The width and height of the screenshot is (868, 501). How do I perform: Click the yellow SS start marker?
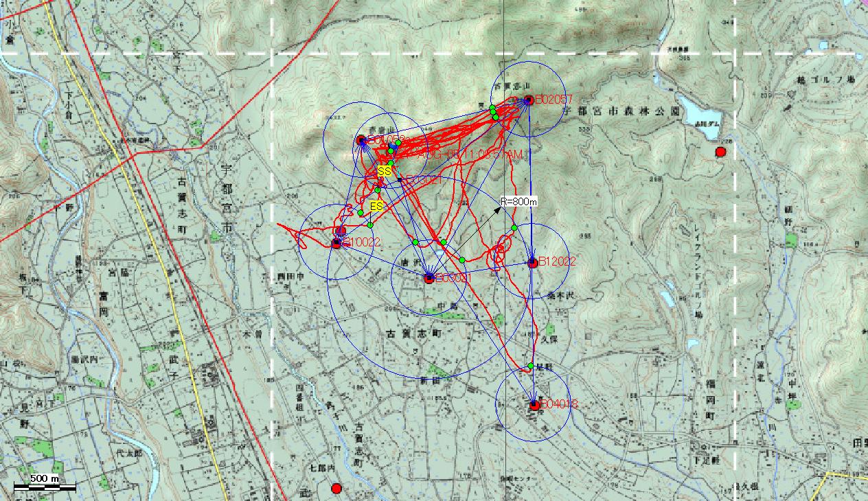[385, 171]
